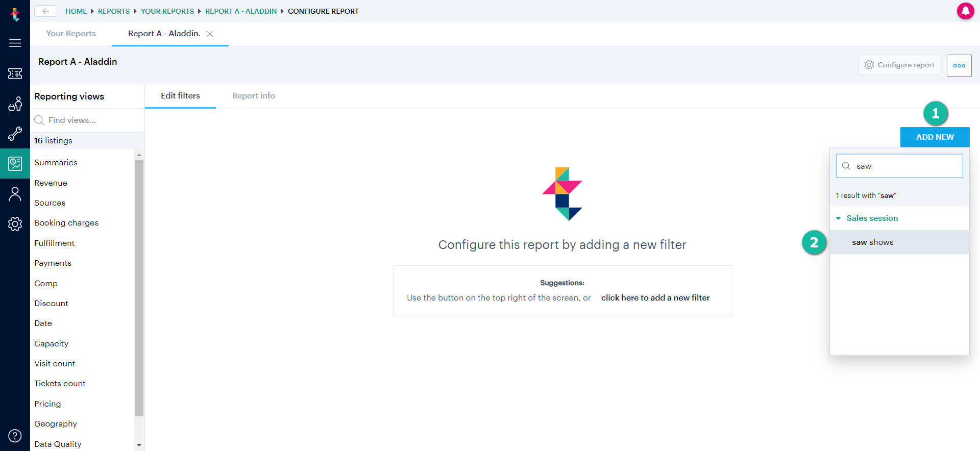This screenshot has width=980, height=451.
Task: Click the views list scrollbar thumb
Action: (x=139, y=288)
